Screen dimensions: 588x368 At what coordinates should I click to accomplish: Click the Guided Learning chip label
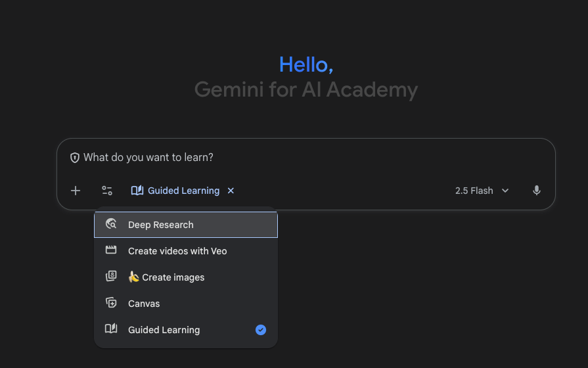183,191
